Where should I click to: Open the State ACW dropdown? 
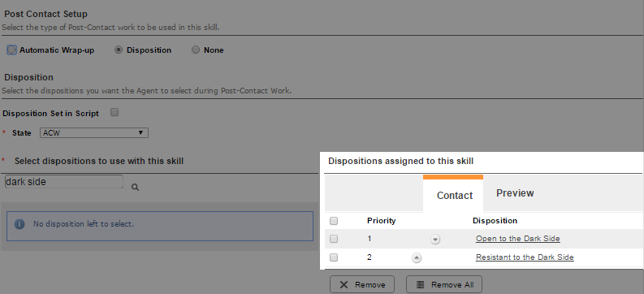[94, 133]
